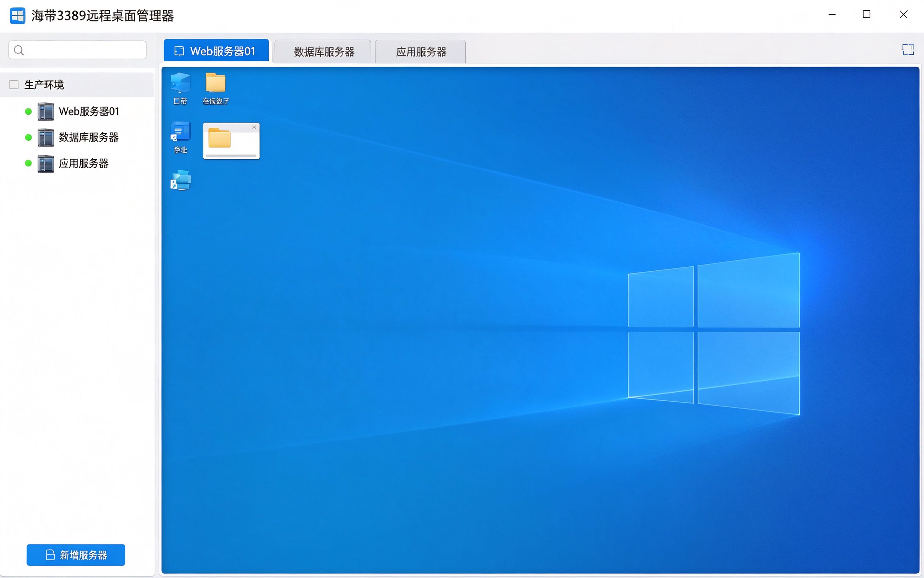924x578 pixels.
Task: Toggle fullscreen with the top-right icon
Action: pos(908,50)
